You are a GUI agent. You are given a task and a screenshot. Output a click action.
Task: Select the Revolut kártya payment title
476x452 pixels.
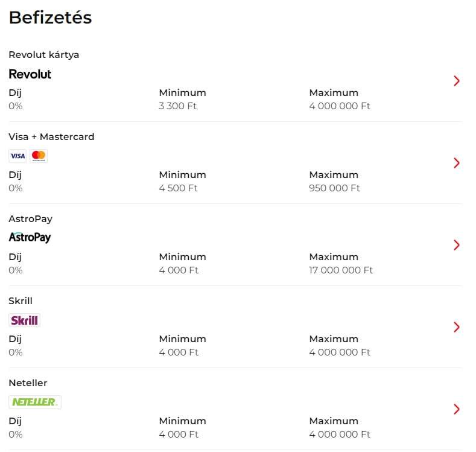(x=44, y=55)
